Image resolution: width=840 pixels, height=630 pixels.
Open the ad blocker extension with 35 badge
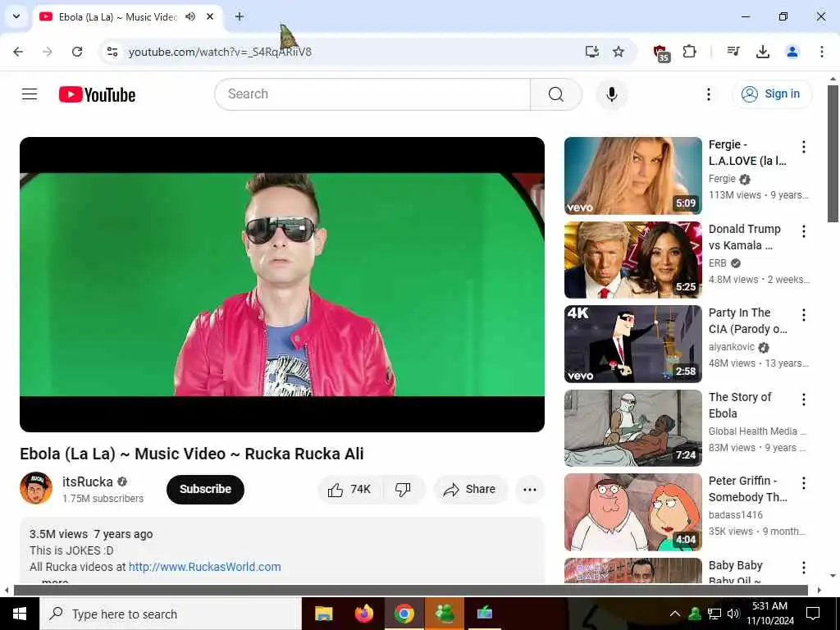pyautogui.click(x=661, y=52)
